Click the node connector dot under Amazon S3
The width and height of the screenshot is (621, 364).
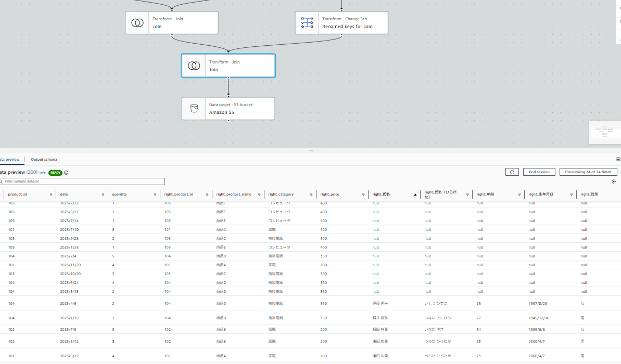point(229,120)
